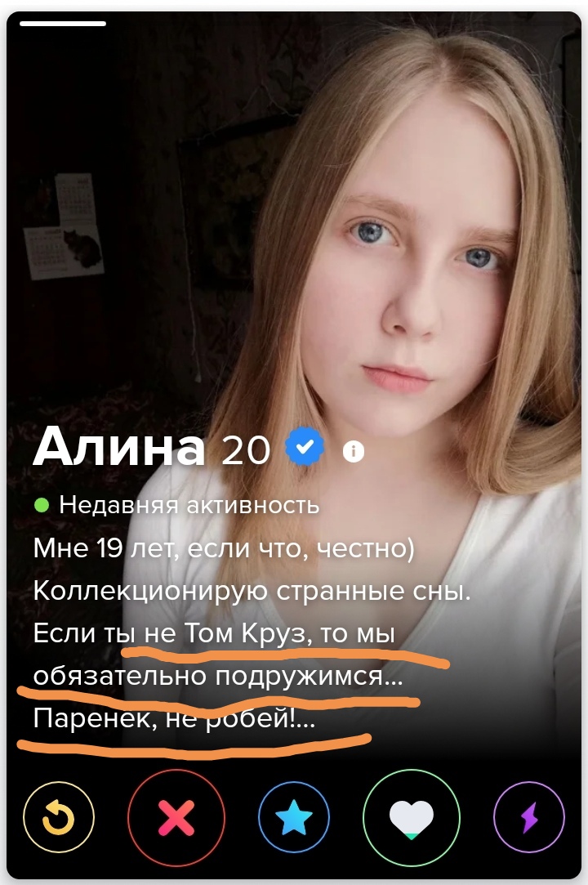Click the blue verified checkmark badge
Image resolution: width=588 pixels, height=885 pixels.
[305, 447]
